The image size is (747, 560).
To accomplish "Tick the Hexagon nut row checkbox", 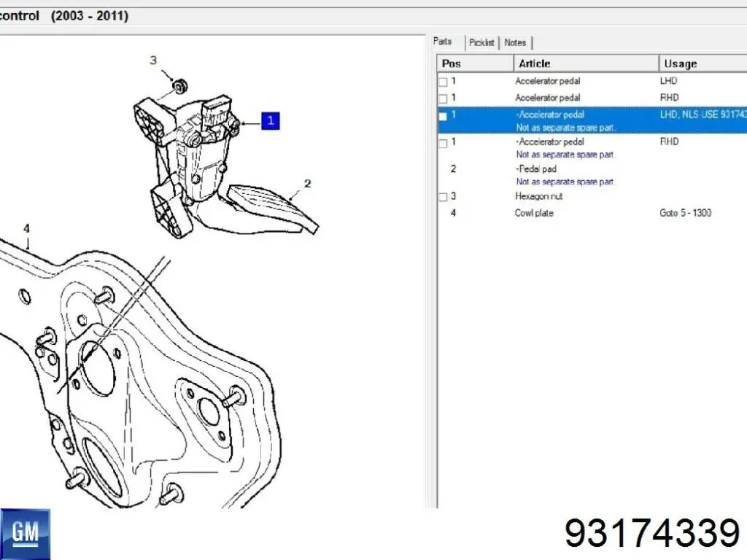I will click(x=443, y=197).
